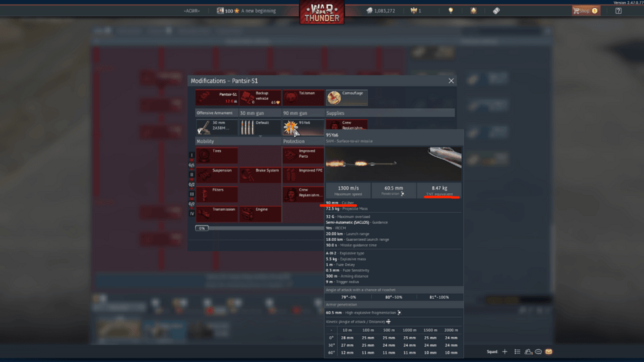Select the Improved FPE modification
The width and height of the screenshot is (644, 362).
point(303,175)
